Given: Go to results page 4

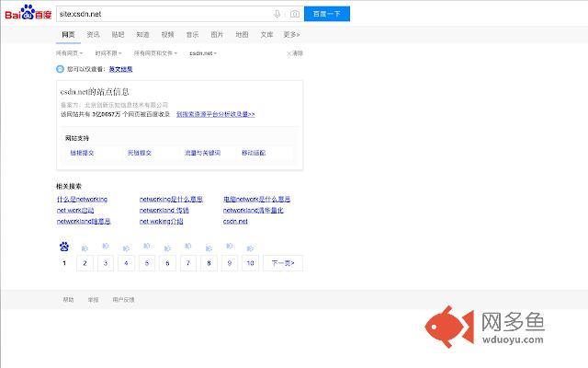Looking at the screenshot, I should 127,263.
